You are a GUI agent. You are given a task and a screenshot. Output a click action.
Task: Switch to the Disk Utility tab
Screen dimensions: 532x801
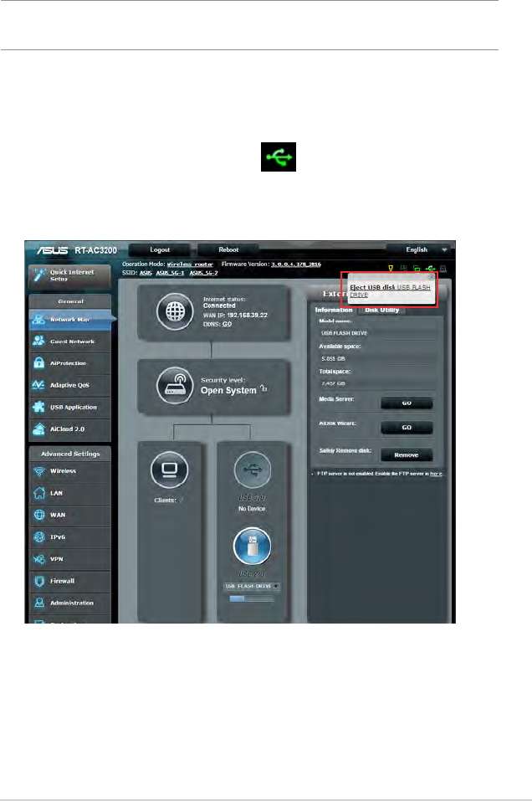[x=382, y=310]
